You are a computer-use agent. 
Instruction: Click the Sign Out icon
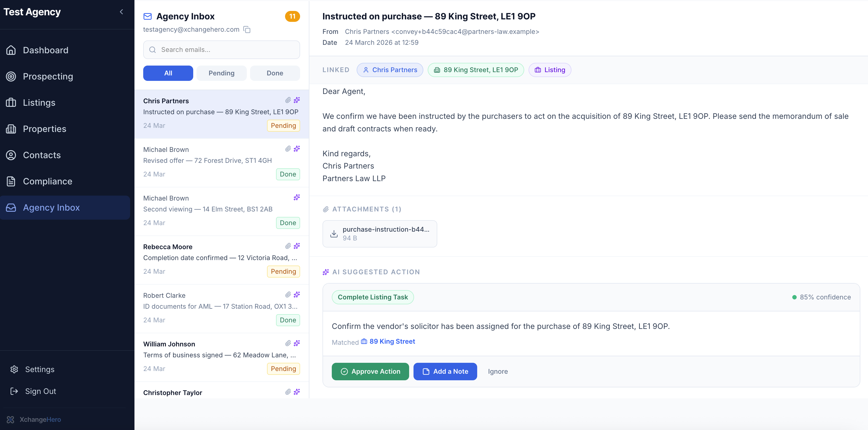(14, 391)
